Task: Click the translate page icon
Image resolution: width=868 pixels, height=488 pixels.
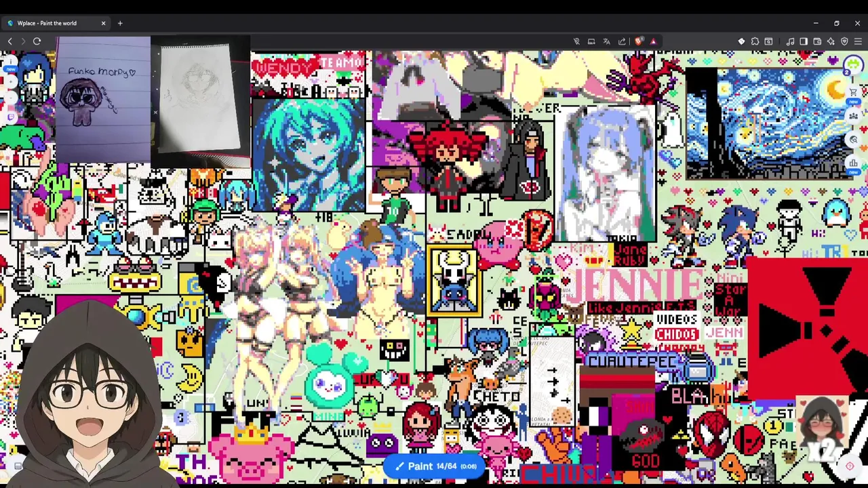Action: point(606,41)
